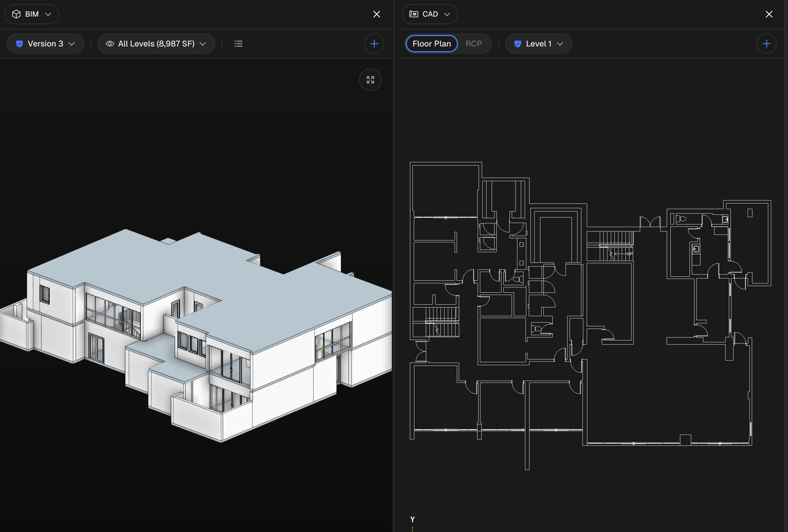The height and width of the screenshot is (532, 788).
Task: Open the BIM panel type dropdown
Action: [31, 14]
